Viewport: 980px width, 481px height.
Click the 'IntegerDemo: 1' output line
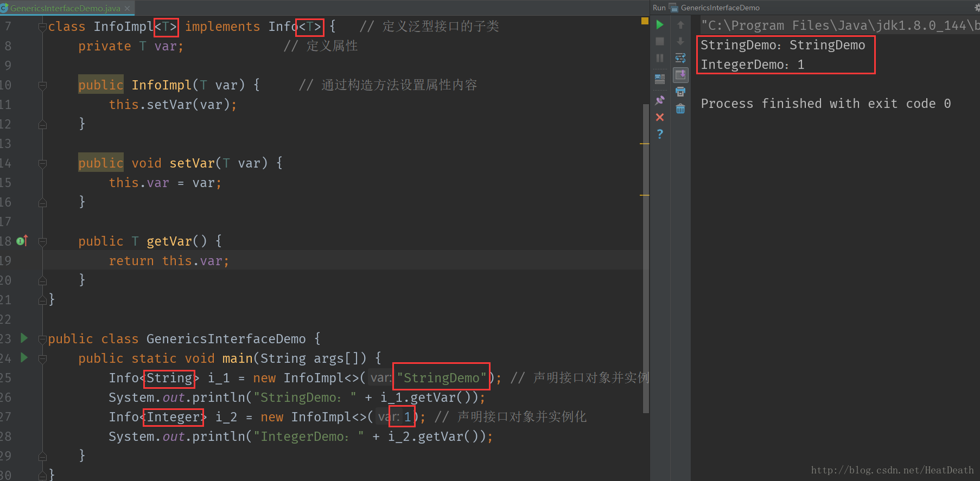coord(752,65)
